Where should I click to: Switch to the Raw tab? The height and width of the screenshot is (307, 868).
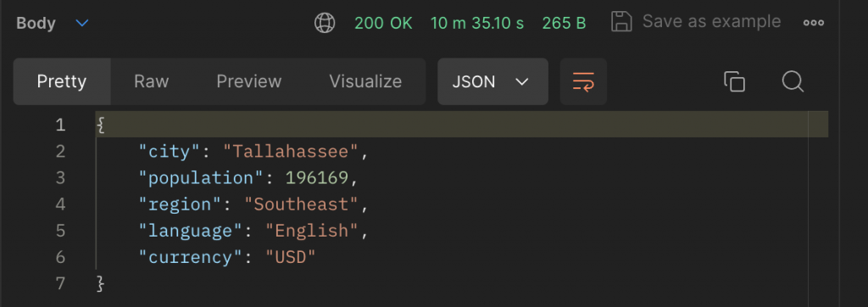pyautogui.click(x=151, y=81)
